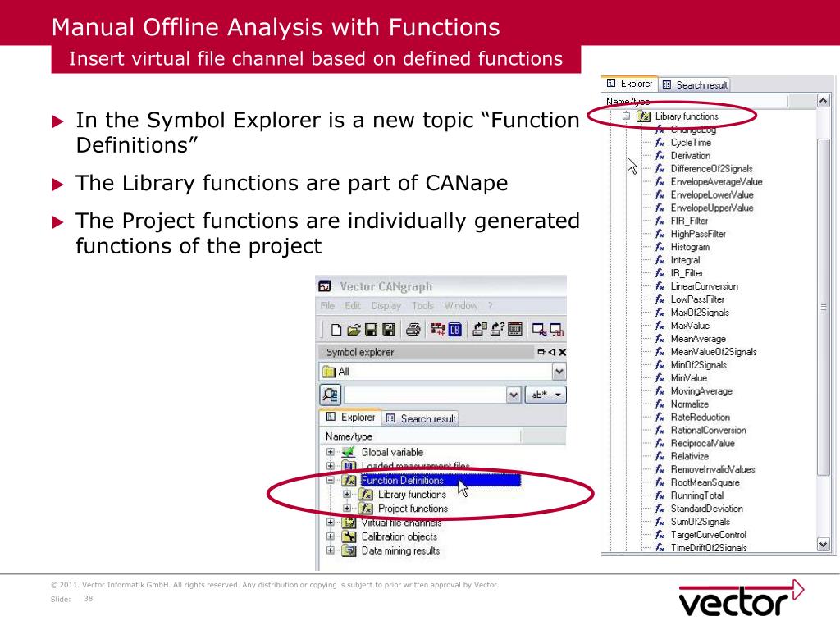
Task: Click the fx icon beside Histogram
Action: click(x=660, y=247)
